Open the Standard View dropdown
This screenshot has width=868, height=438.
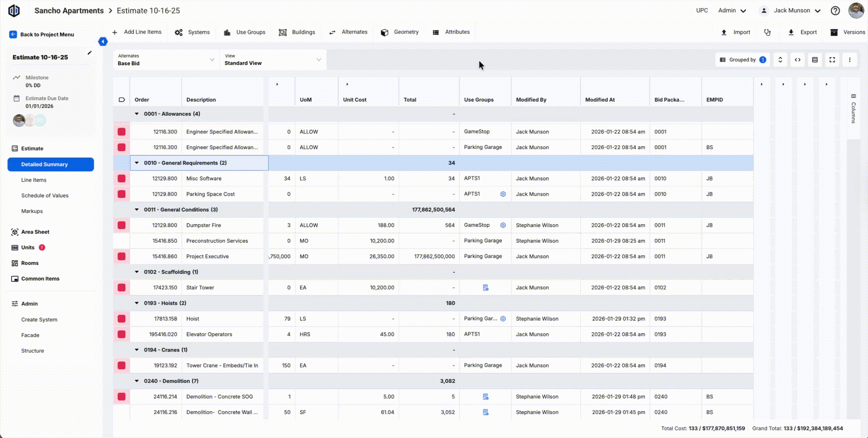[273, 60]
